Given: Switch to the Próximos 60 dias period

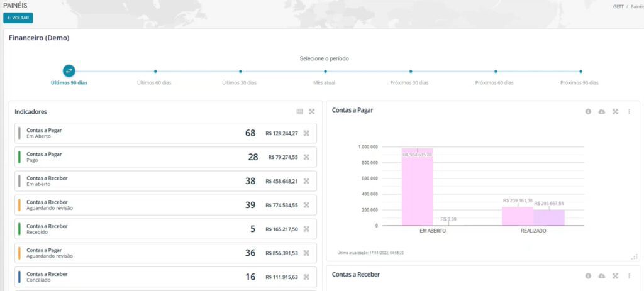Looking at the screenshot, I should (496, 72).
